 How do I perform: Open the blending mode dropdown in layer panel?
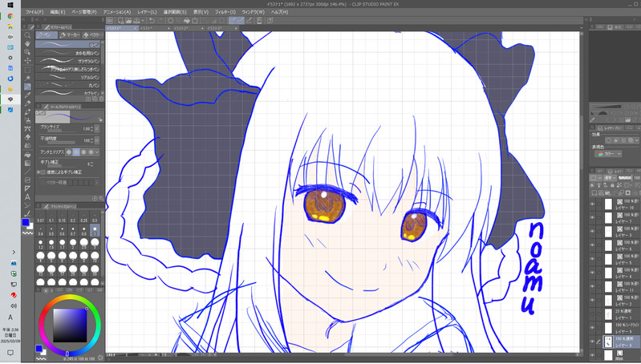[610, 178]
